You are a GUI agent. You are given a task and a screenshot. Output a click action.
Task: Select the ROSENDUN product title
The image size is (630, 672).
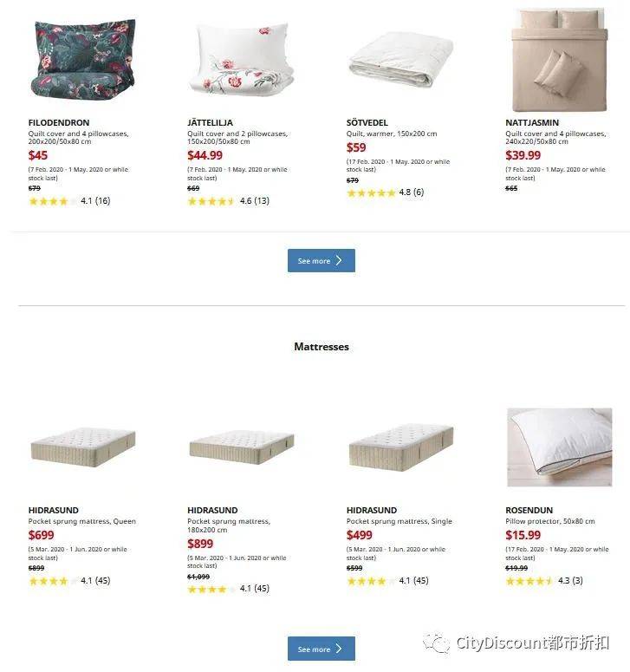pyautogui.click(x=529, y=511)
